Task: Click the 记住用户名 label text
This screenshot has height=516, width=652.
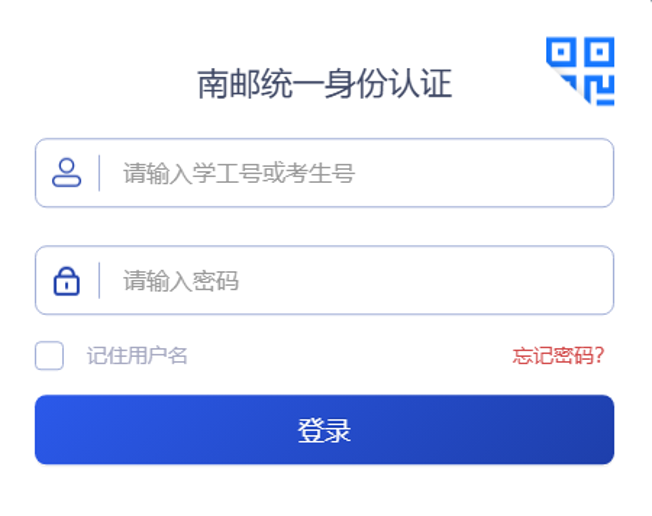Action: tap(137, 356)
